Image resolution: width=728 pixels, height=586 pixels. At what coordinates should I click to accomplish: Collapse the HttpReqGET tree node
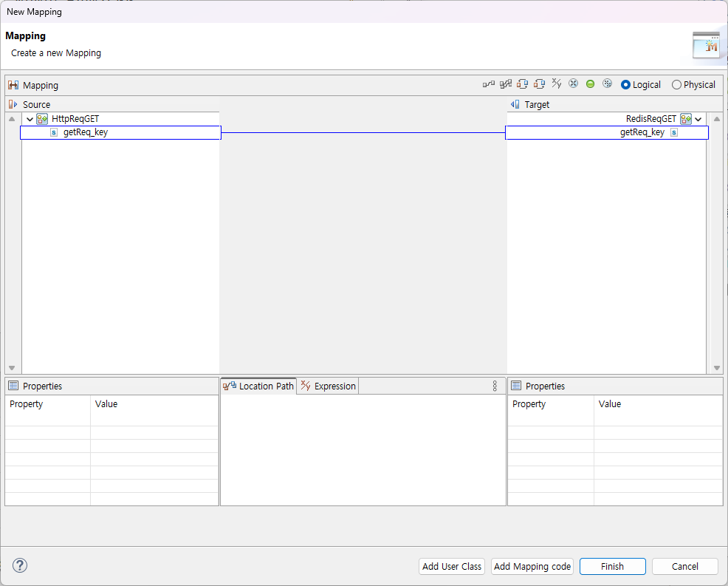tap(30, 118)
